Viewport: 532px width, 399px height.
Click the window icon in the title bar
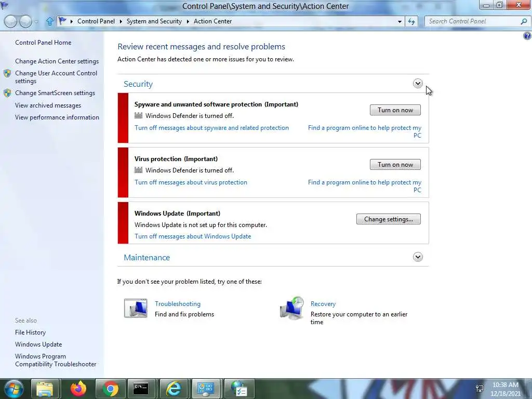[x=4, y=5]
